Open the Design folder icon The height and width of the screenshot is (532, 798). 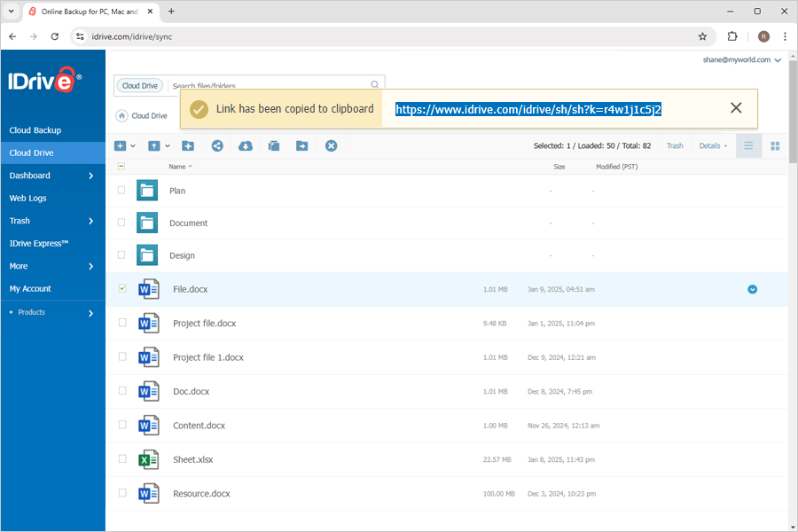tap(147, 255)
